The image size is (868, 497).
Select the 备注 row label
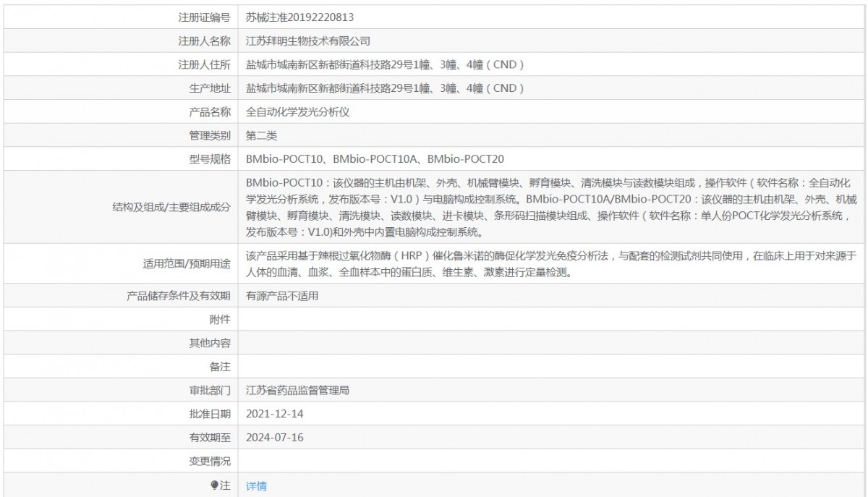(x=220, y=368)
